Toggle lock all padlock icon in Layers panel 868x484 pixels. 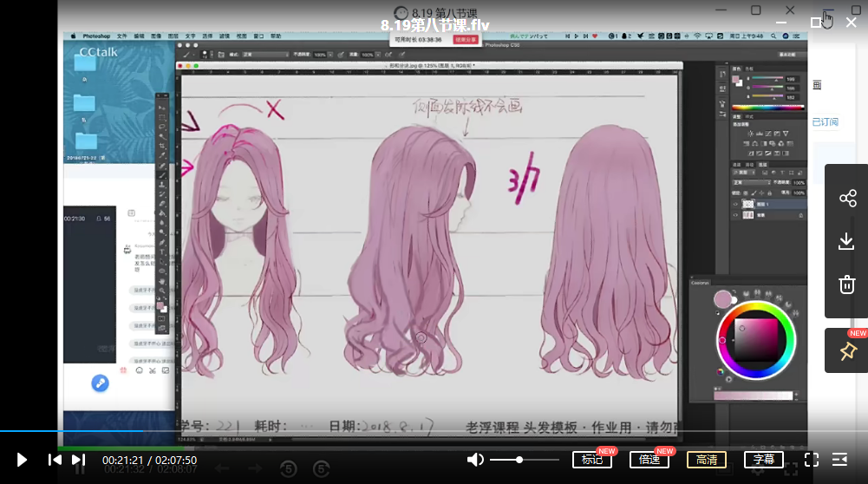[769, 193]
